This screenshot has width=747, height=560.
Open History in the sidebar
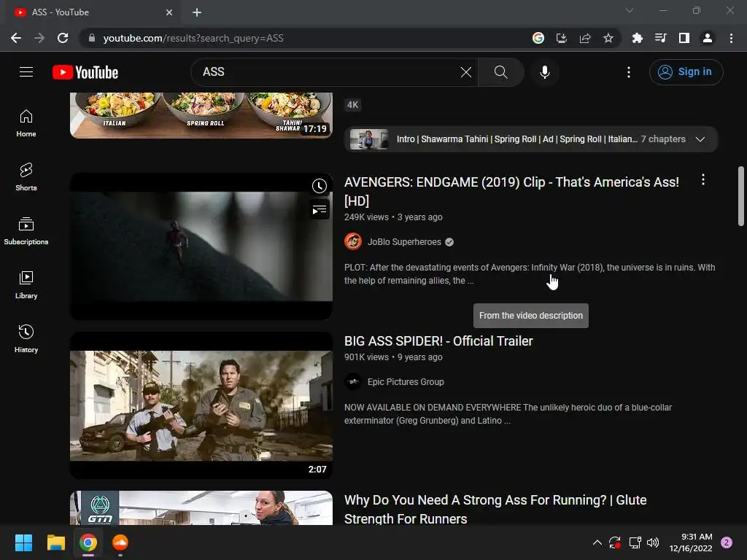(26, 338)
